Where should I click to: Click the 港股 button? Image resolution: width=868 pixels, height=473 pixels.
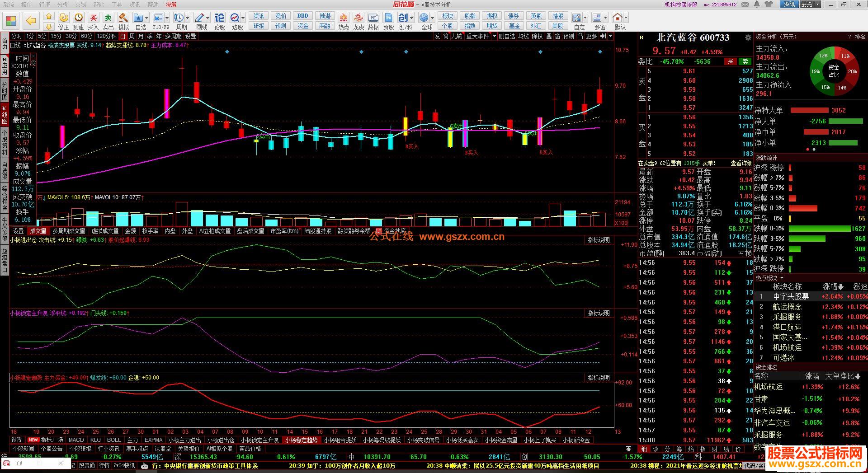pos(558,16)
